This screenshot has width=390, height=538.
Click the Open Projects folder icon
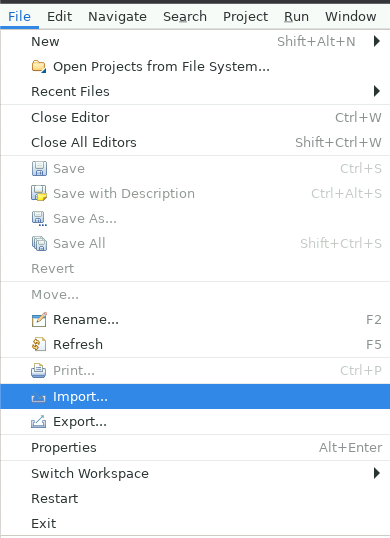[39, 66]
